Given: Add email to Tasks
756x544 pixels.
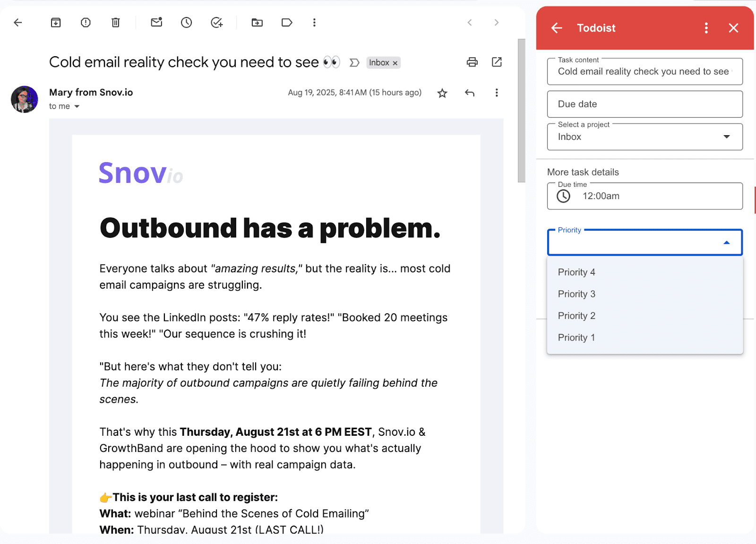Looking at the screenshot, I should (216, 22).
